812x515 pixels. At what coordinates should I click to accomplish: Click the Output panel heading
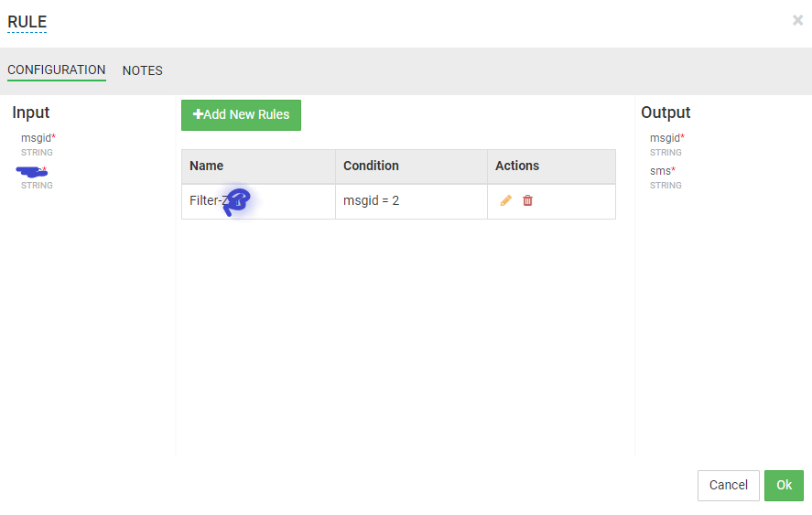[x=666, y=113]
